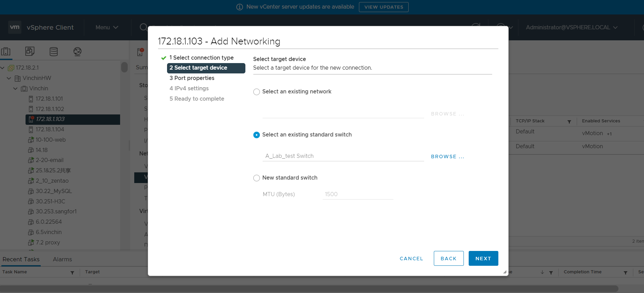Filter the TCP/IP Stack column
Screen dimensions: 644x293
(569, 122)
